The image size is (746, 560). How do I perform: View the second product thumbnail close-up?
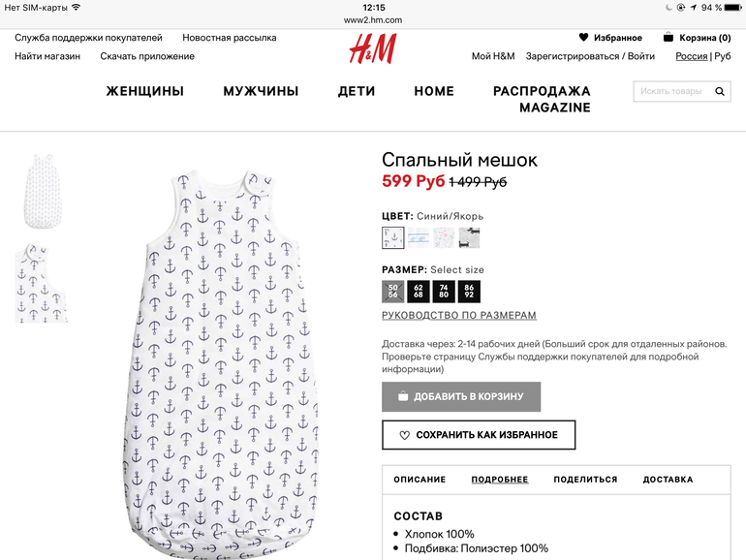[41, 283]
